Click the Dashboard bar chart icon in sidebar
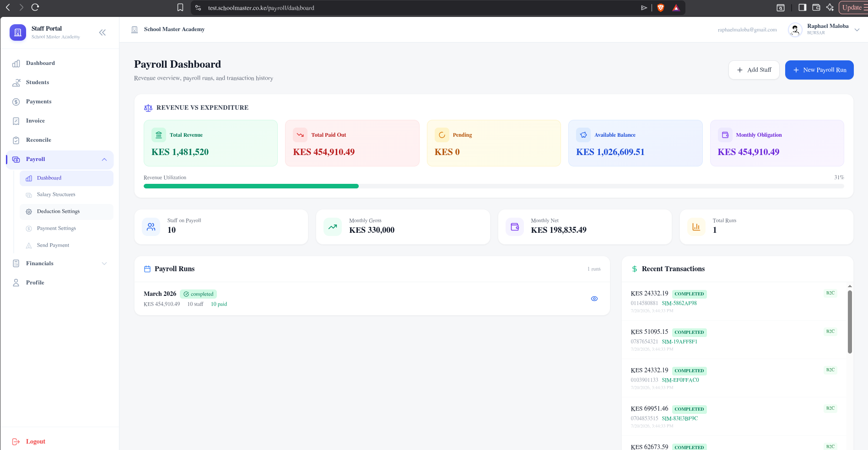Image resolution: width=868 pixels, height=450 pixels. tap(16, 64)
